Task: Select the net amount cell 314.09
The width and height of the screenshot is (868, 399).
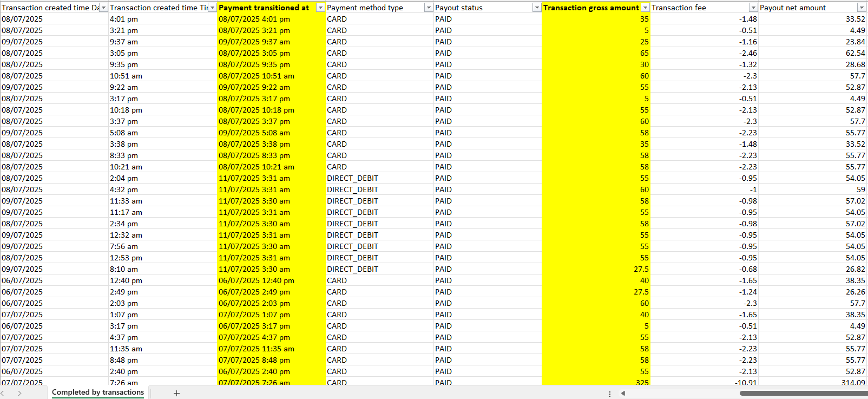Action: tap(813, 382)
